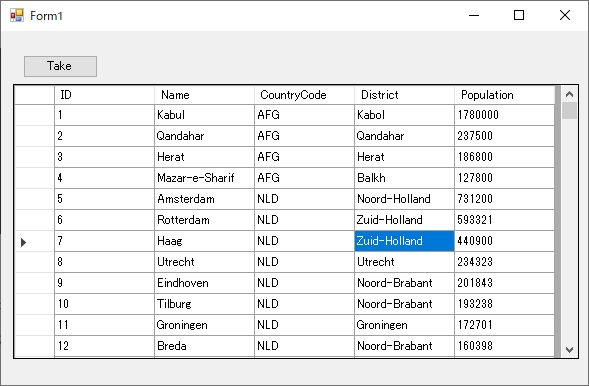Click the CountryCode column header

tap(304, 95)
